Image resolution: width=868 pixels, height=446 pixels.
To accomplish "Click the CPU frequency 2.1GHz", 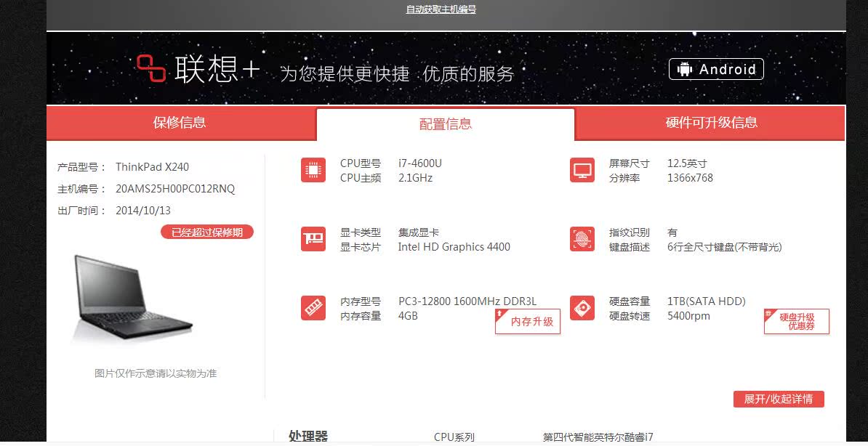I will point(415,178).
